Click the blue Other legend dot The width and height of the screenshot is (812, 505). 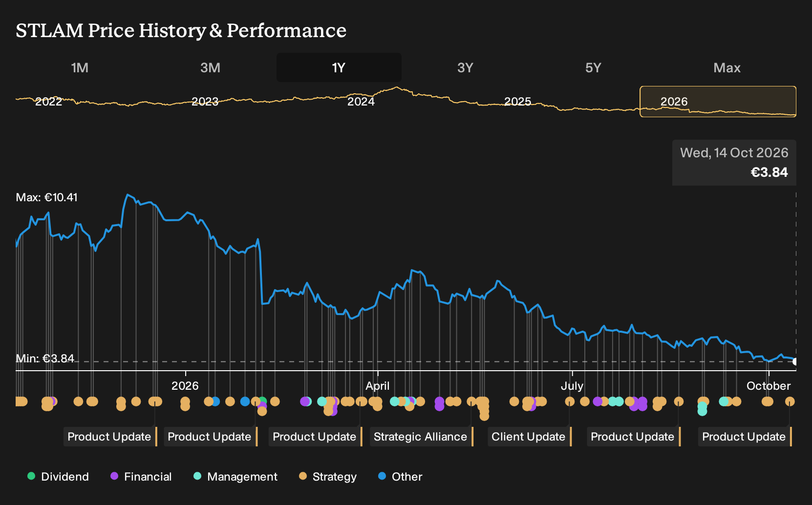(382, 476)
